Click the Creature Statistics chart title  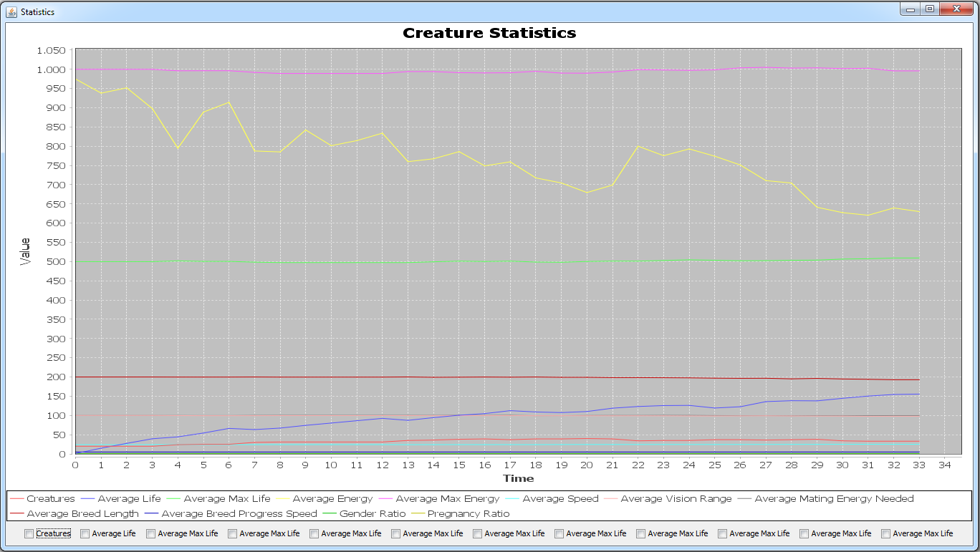(x=489, y=33)
